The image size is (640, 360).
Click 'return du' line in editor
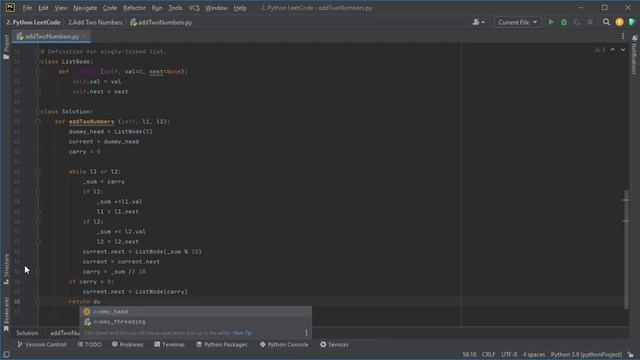84,302
